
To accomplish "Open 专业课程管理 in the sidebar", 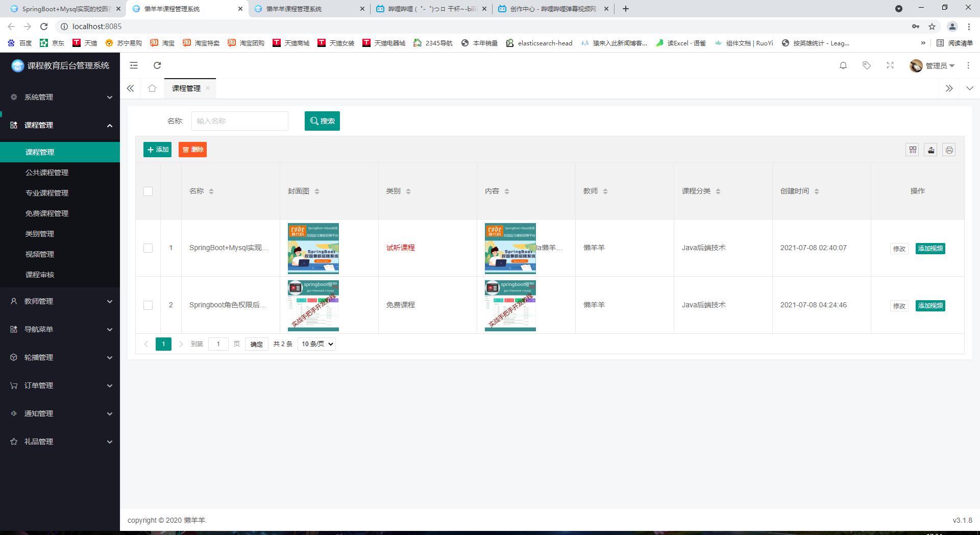I will point(60,193).
